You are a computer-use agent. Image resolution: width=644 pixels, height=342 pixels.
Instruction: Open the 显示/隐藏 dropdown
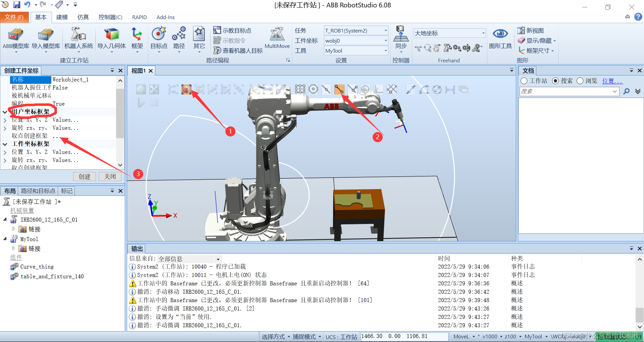point(537,41)
